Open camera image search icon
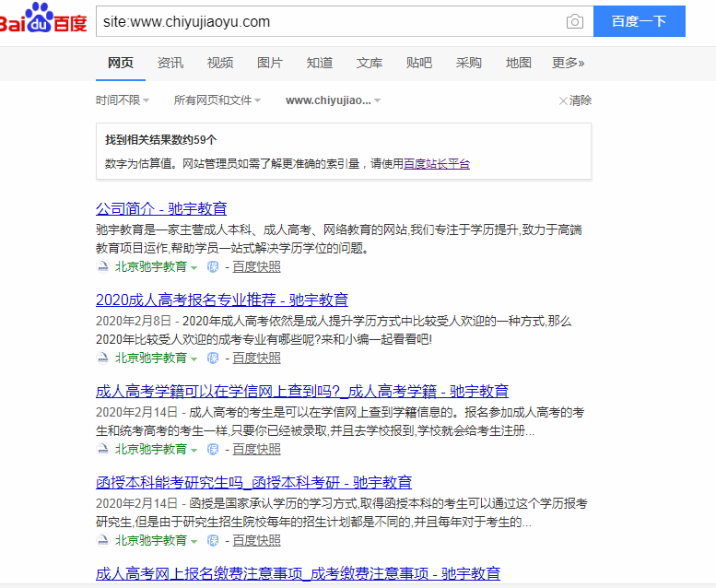 (x=574, y=21)
